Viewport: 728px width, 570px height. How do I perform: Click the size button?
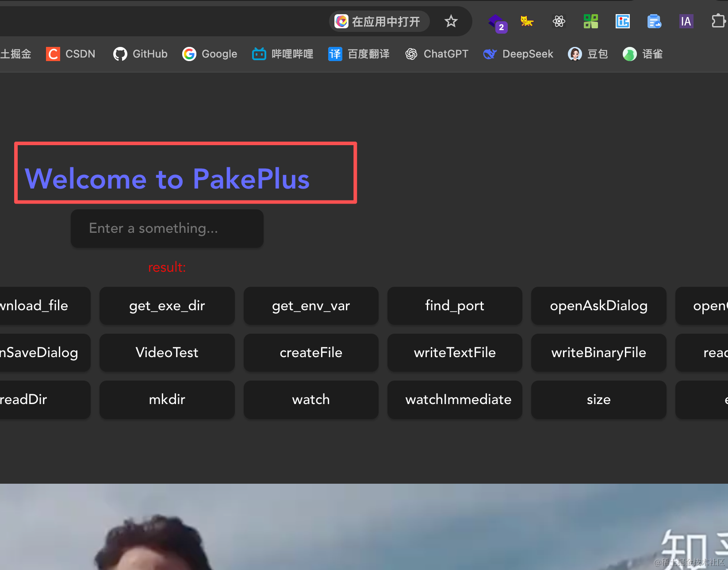tap(599, 400)
